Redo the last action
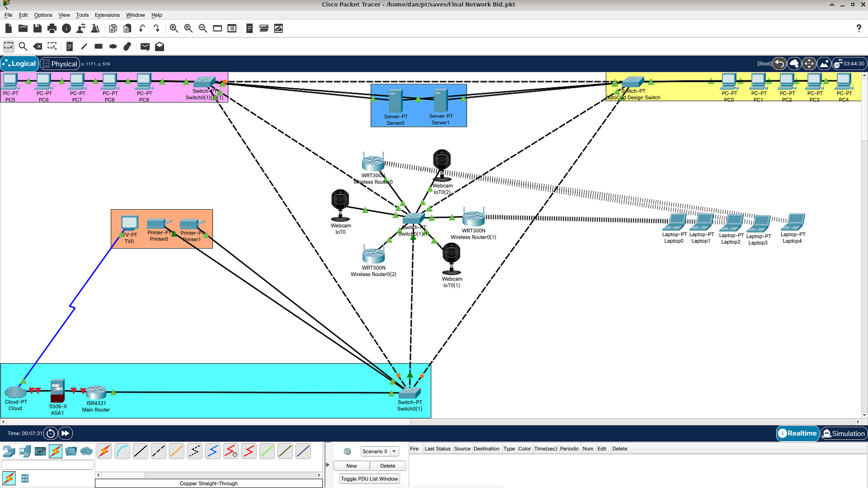Screen dimensions: 868x488 click(156, 28)
